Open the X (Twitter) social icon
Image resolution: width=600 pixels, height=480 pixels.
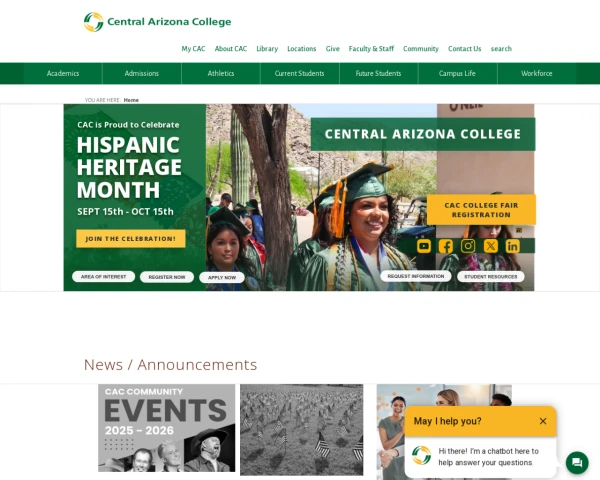tap(491, 246)
